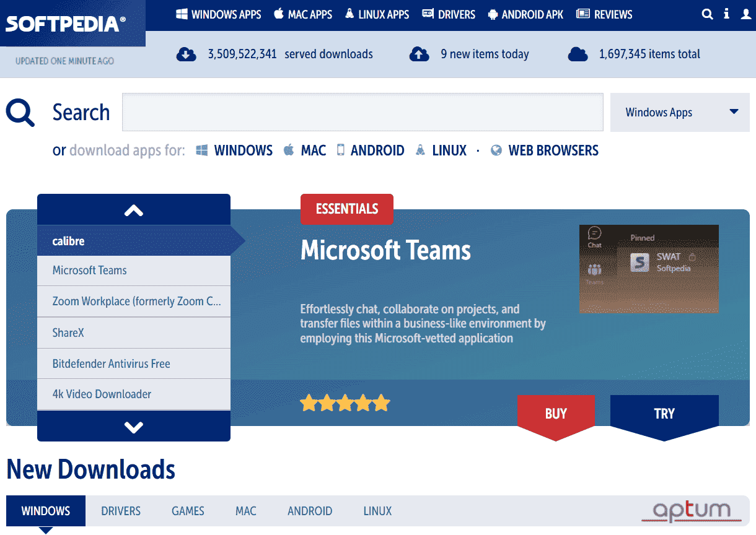756x535 pixels.
Task: Click the Softpedia logo
Action: [66, 24]
